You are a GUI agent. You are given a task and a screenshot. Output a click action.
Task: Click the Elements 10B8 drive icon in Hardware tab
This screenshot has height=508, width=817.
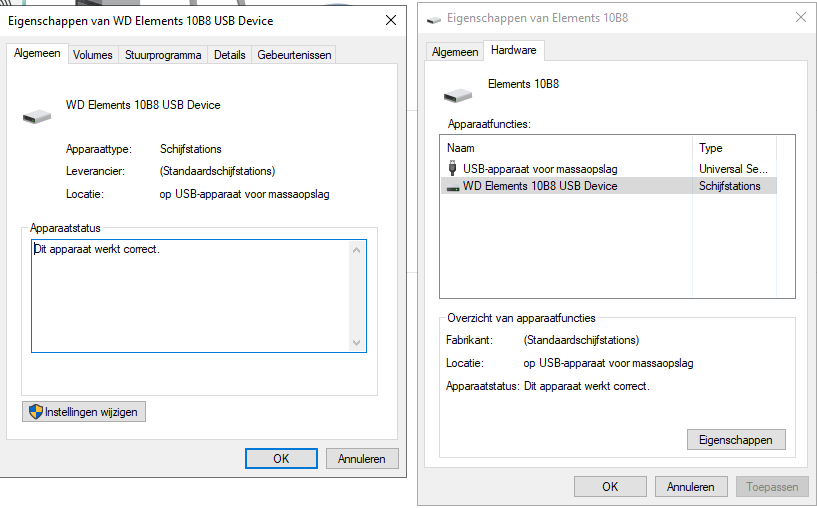click(x=457, y=95)
